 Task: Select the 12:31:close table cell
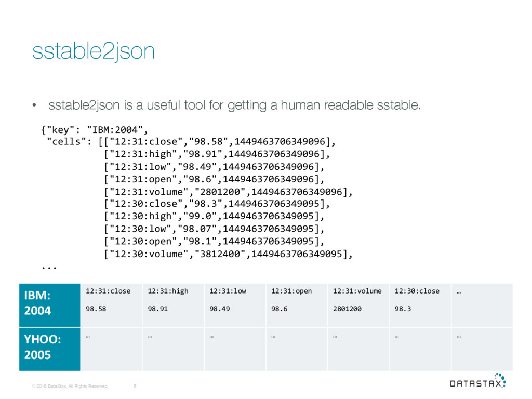(112, 305)
